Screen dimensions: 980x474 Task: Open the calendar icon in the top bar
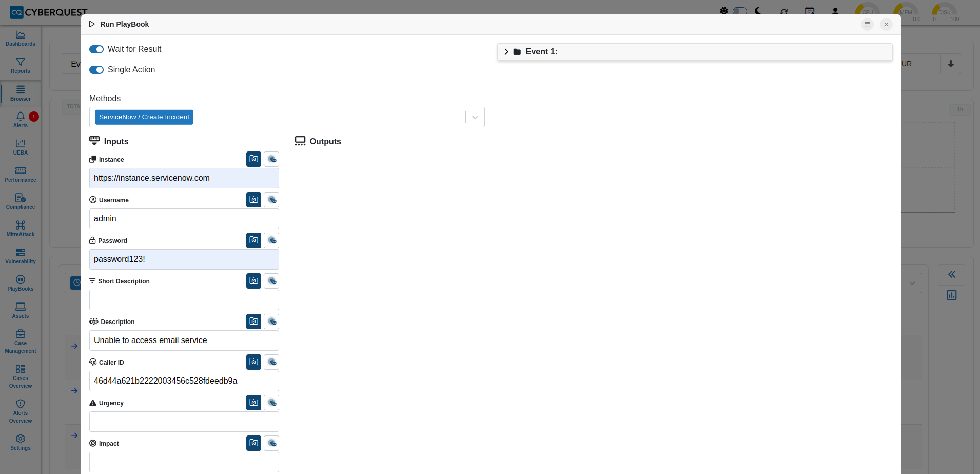[810, 11]
